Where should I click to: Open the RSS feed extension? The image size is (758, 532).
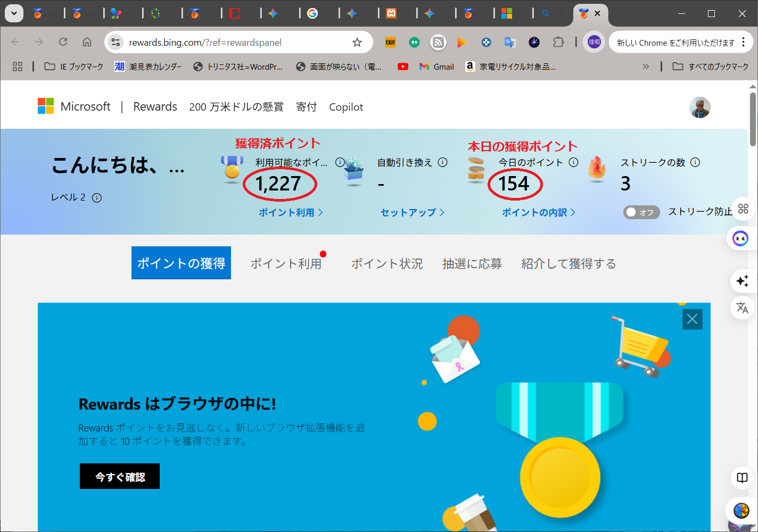pyautogui.click(x=438, y=42)
